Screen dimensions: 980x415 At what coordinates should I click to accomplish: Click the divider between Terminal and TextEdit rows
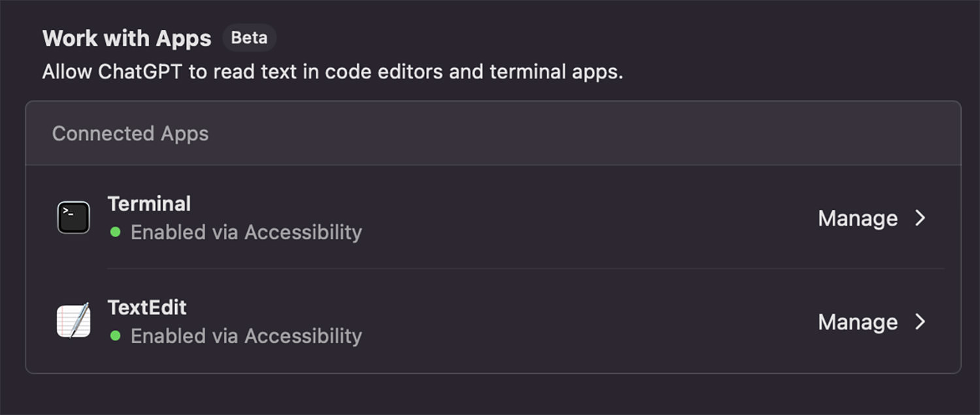(x=526, y=269)
